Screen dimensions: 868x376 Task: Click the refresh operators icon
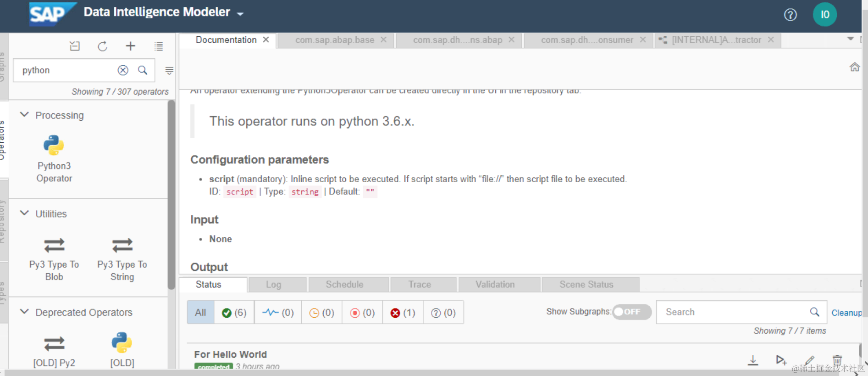[103, 46]
